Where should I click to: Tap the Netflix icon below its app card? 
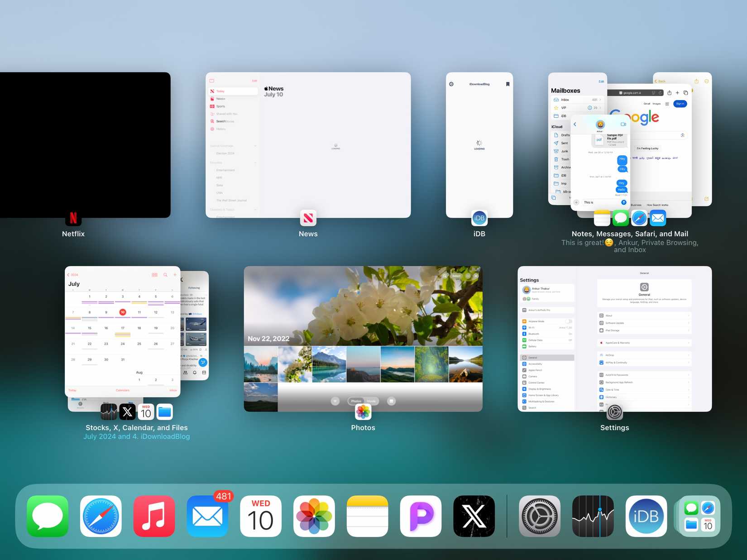73,218
